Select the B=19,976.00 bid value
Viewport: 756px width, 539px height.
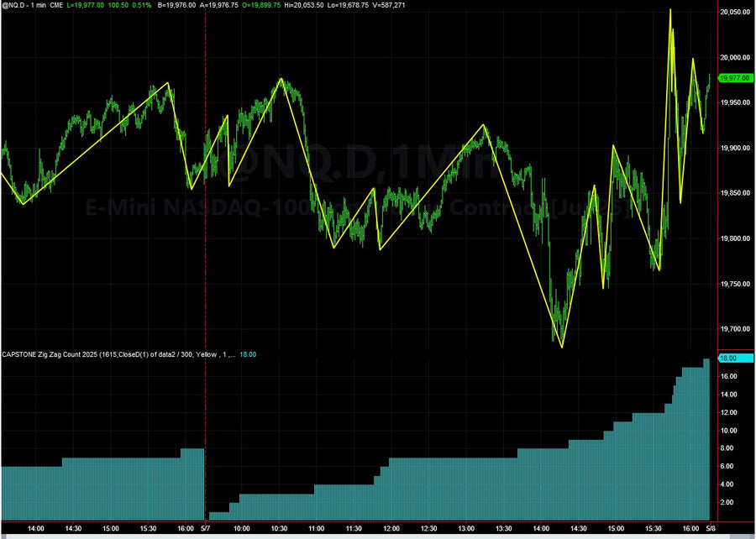tap(177, 5)
